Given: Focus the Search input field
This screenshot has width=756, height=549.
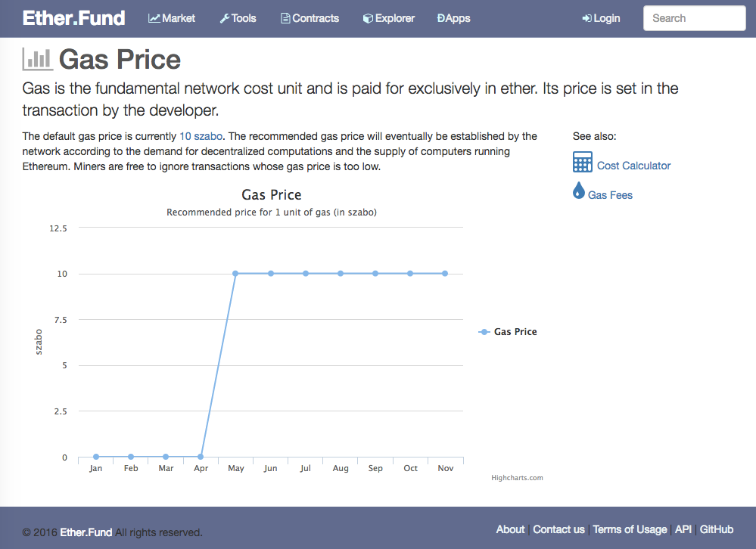Looking at the screenshot, I should [x=694, y=18].
